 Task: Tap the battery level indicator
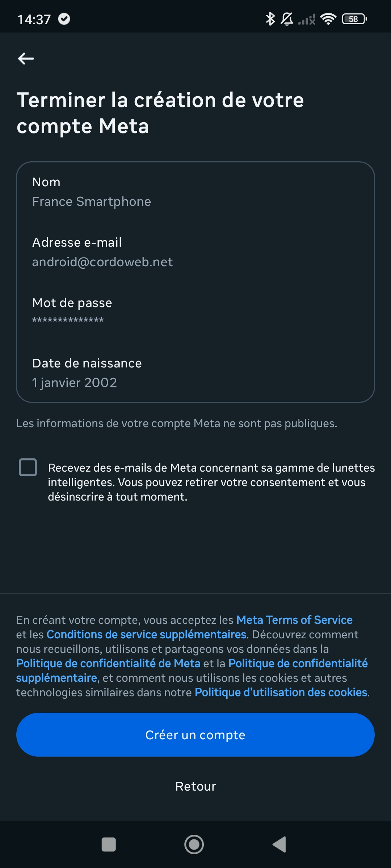[x=354, y=19]
